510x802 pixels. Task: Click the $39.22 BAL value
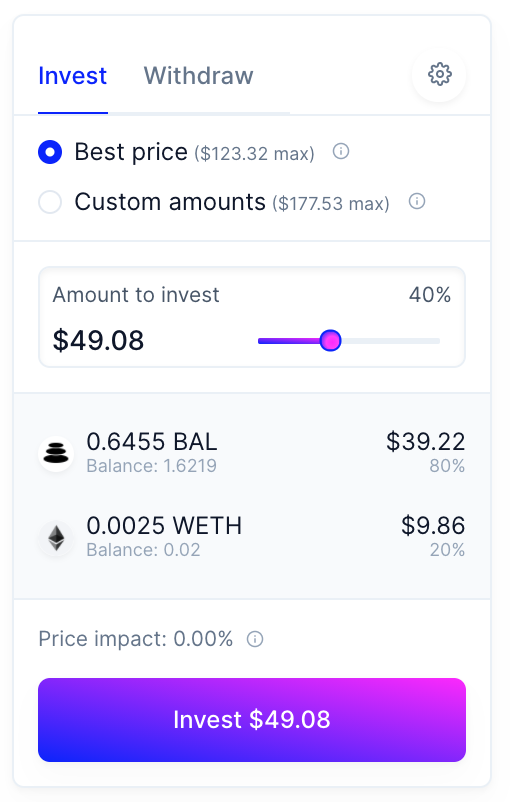(426, 441)
